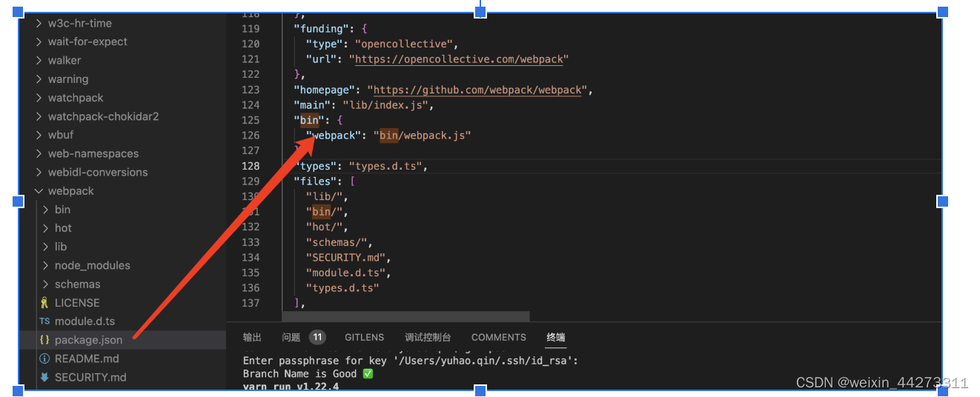Click line number 125 in the gutter
This screenshot has width=980, height=397.
251,120
